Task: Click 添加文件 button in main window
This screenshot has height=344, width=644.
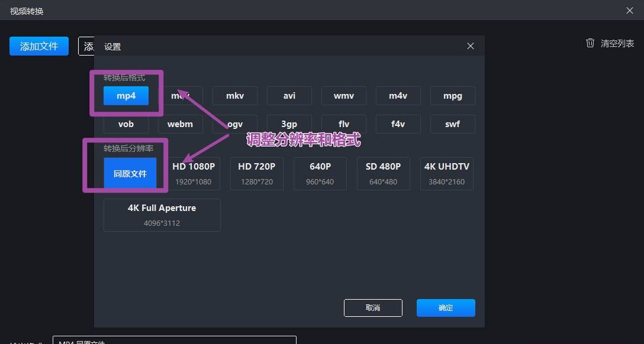Action: (39, 46)
